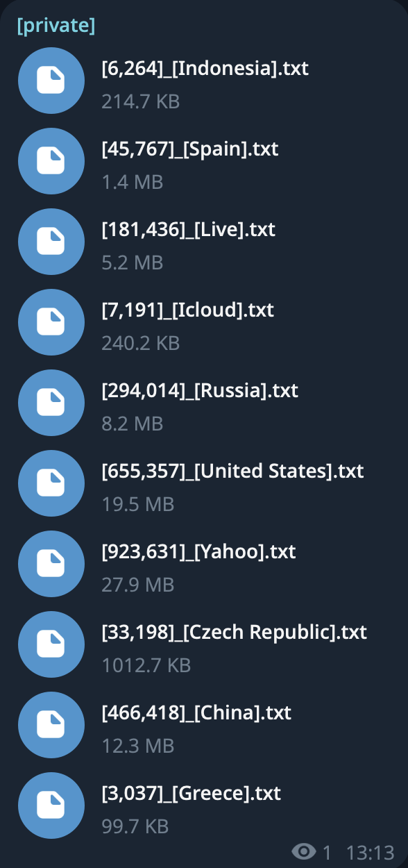Select the Icloud.txt file icon
This screenshot has height=868, width=408.
(x=51, y=322)
